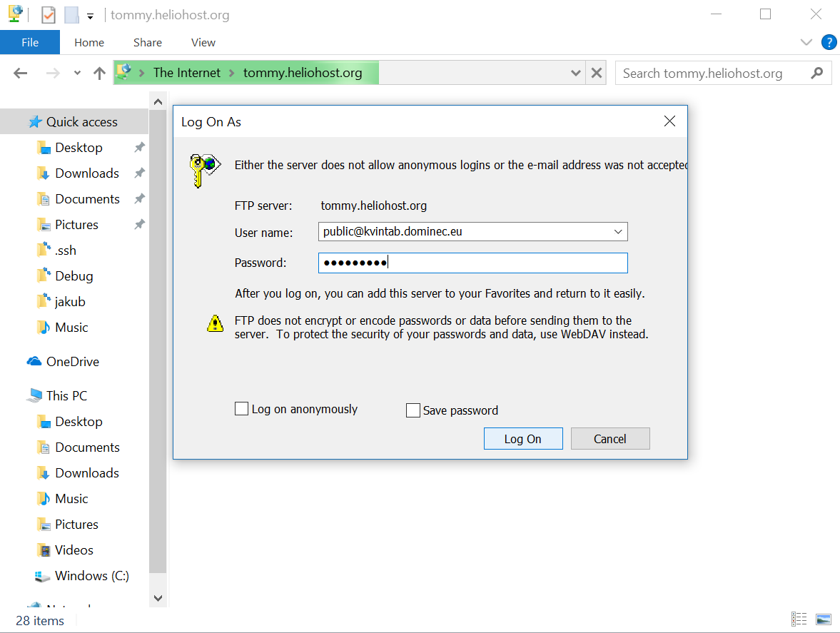Image resolution: width=840 pixels, height=633 pixels.
Task: Select This PC in navigation pane
Action: coord(66,396)
